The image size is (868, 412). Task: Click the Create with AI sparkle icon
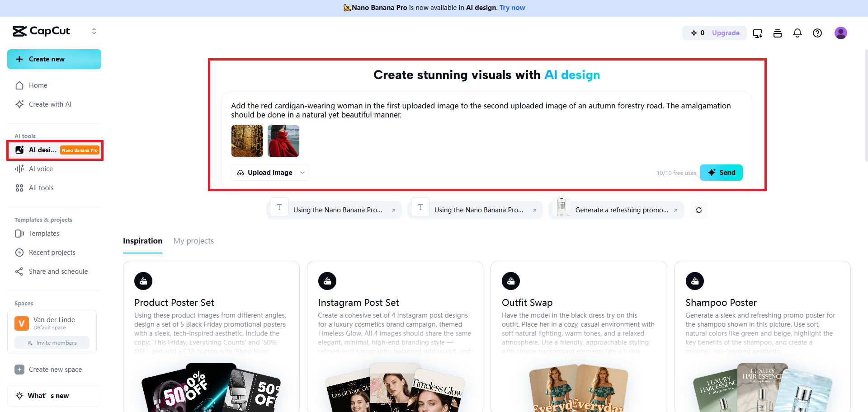click(19, 104)
